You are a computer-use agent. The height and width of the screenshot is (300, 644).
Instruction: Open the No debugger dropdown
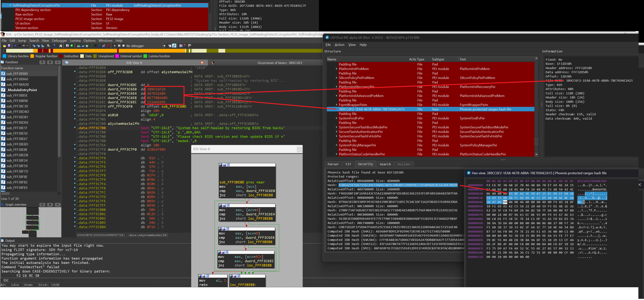(x=164, y=46)
